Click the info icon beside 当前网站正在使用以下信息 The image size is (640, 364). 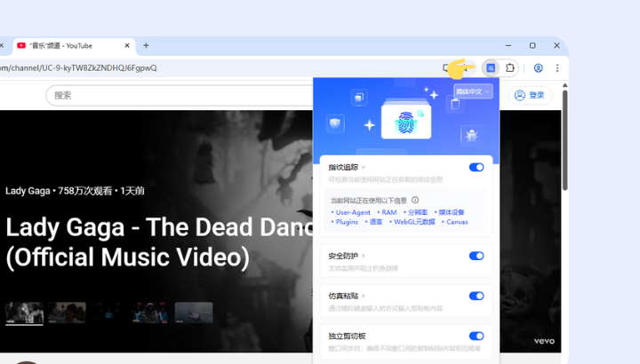click(415, 200)
